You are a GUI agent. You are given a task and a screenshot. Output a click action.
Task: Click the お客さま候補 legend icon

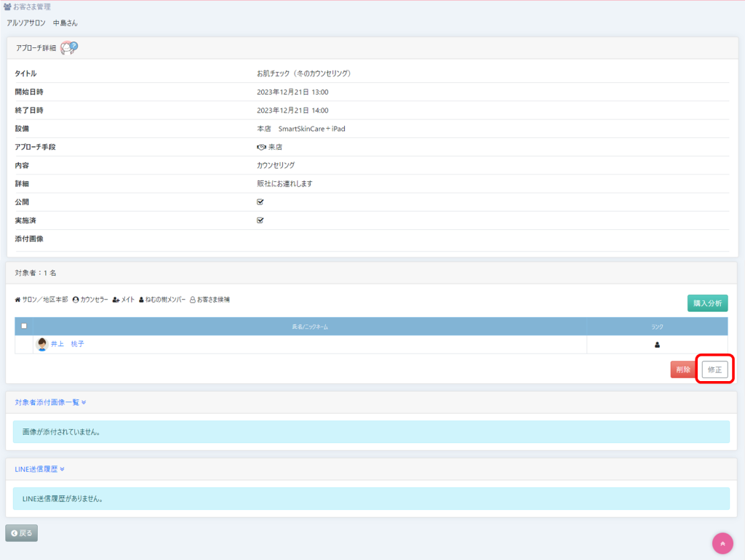(x=193, y=300)
